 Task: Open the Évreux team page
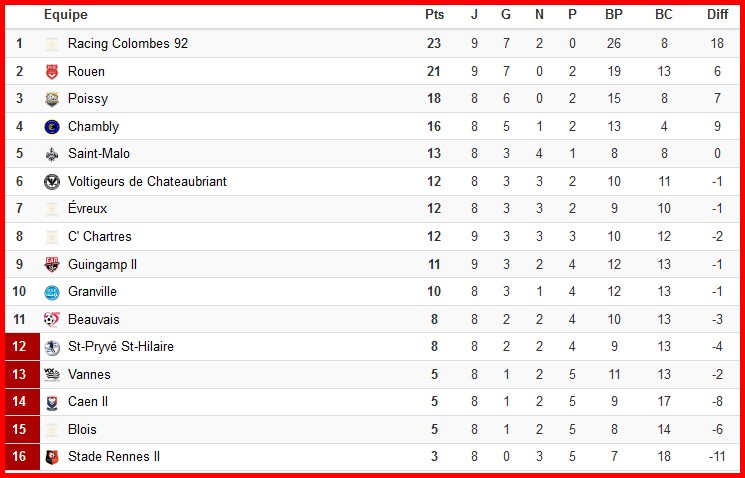click(x=87, y=209)
